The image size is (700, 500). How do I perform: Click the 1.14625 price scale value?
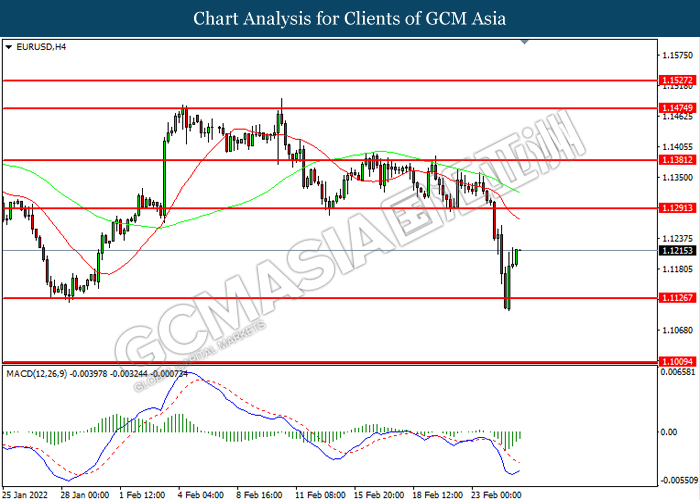point(678,117)
